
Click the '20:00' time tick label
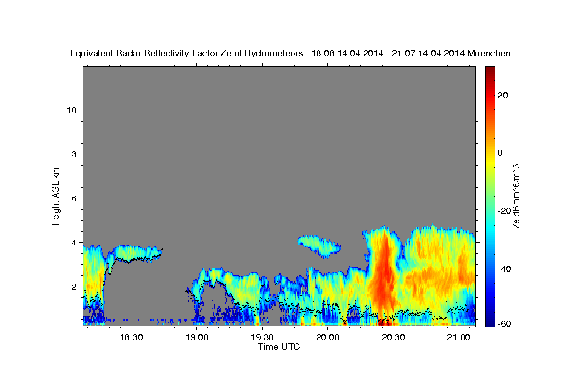click(327, 337)
